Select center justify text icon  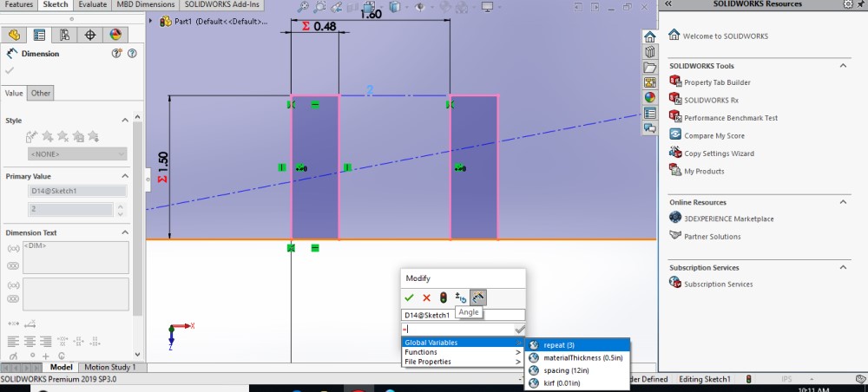click(30, 341)
